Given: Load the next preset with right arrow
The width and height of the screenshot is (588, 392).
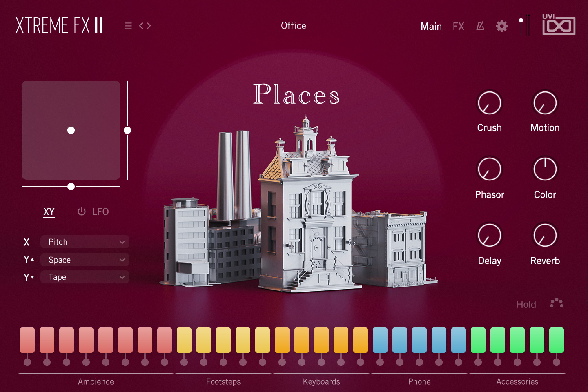Looking at the screenshot, I should point(149,26).
